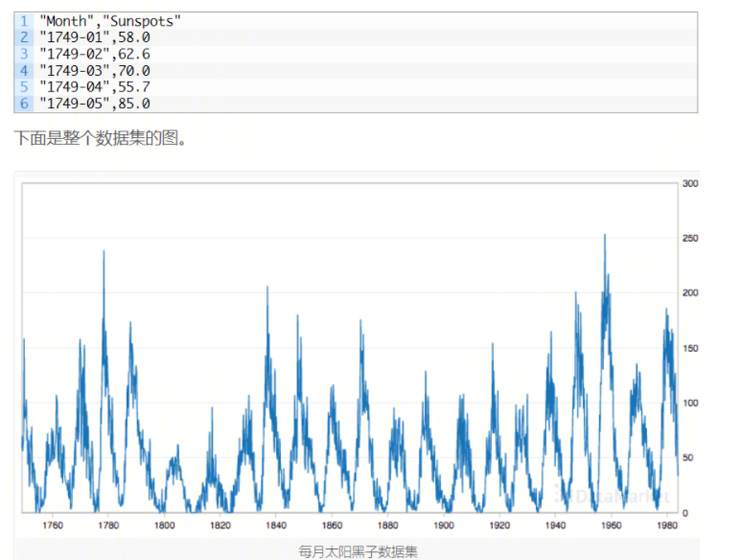
Task: Click x-axis label 1820
Action: pyautogui.click(x=220, y=525)
